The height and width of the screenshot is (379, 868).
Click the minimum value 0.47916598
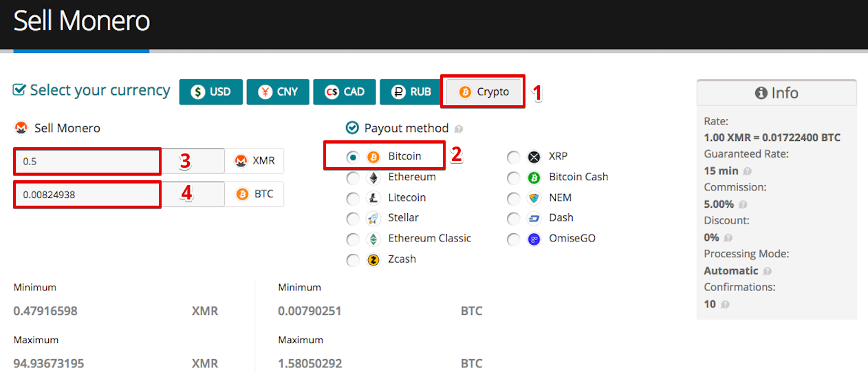pyautogui.click(x=45, y=311)
